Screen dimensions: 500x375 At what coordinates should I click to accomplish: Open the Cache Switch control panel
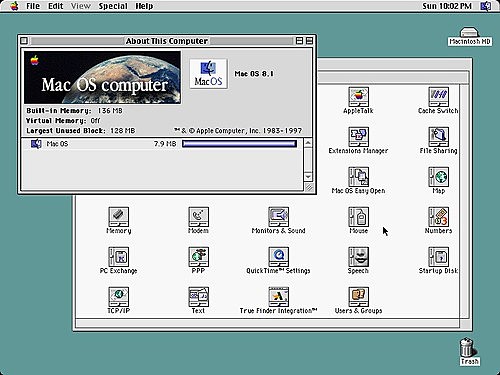click(438, 97)
